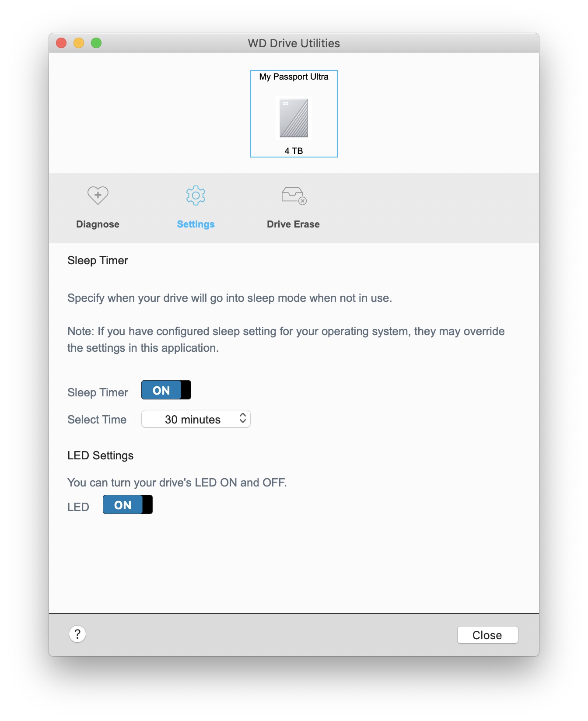Switch to the Drive Erase tab label
Image resolution: width=588 pixels, height=721 pixels.
[293, 224]
